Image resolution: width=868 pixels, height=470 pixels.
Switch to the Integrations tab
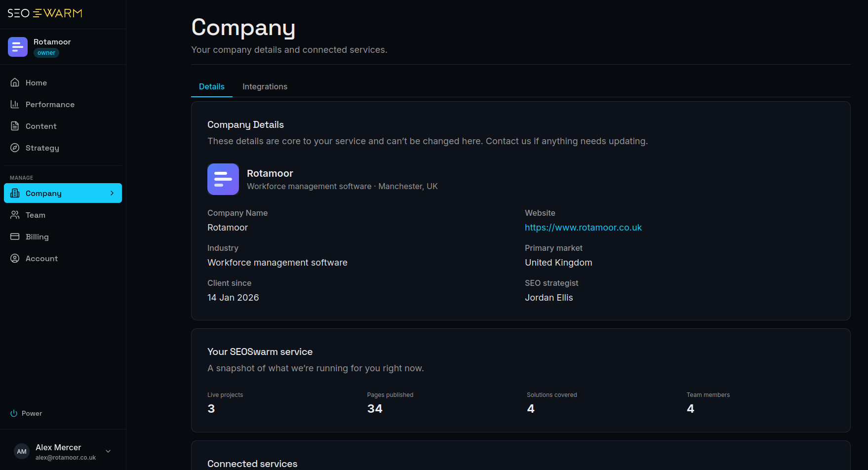click(265, 86)
